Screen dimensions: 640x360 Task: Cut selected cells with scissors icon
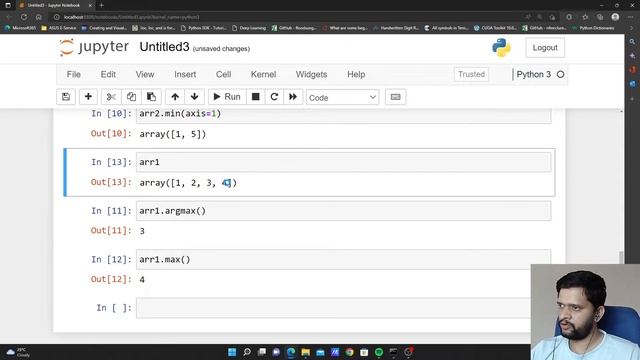coord(111,97)
